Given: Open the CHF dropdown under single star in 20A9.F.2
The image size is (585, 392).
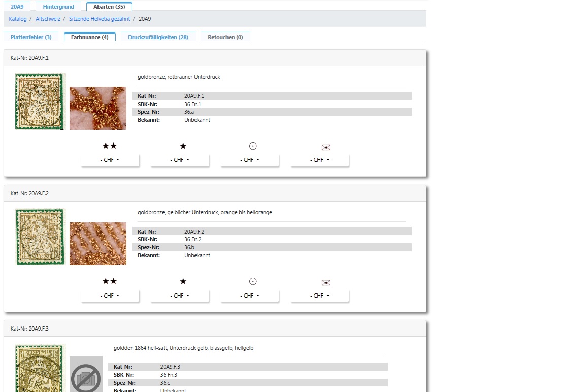Looking at the screenshot, I should click(180, 296).
